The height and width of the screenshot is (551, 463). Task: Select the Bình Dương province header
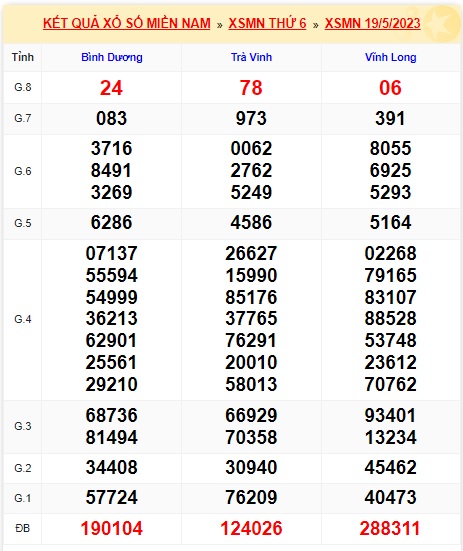(x=112, y=57)
